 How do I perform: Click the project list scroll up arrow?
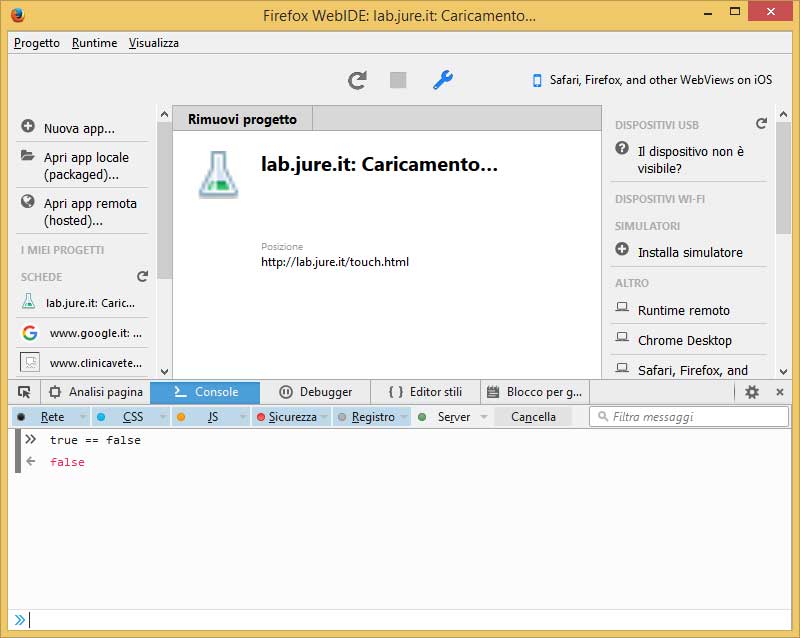[164, 114]
